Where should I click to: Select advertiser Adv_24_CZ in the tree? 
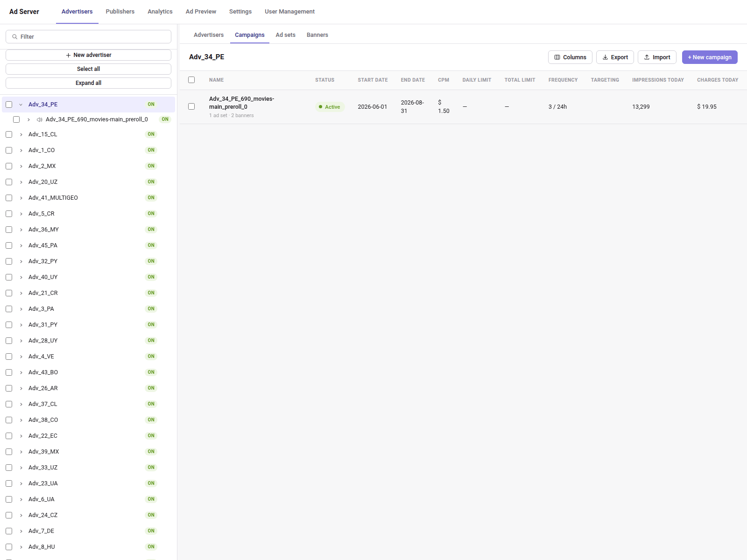43,515
